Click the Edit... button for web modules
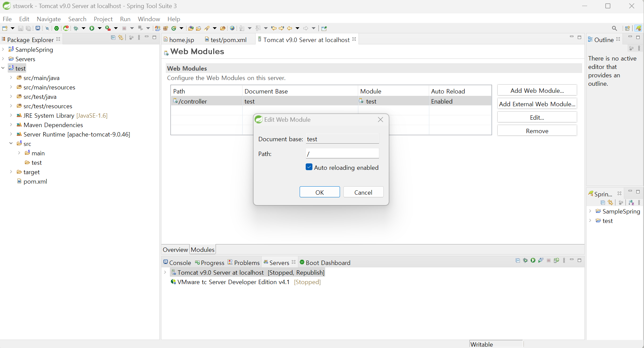This screenshot has width=644, height=348. pos(537,117)
